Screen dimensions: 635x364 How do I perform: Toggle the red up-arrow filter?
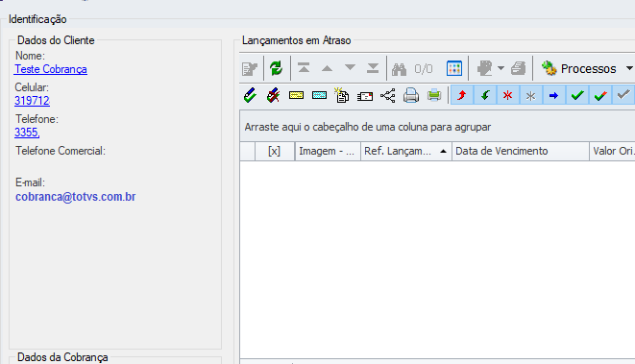click(x=462, y=95)
